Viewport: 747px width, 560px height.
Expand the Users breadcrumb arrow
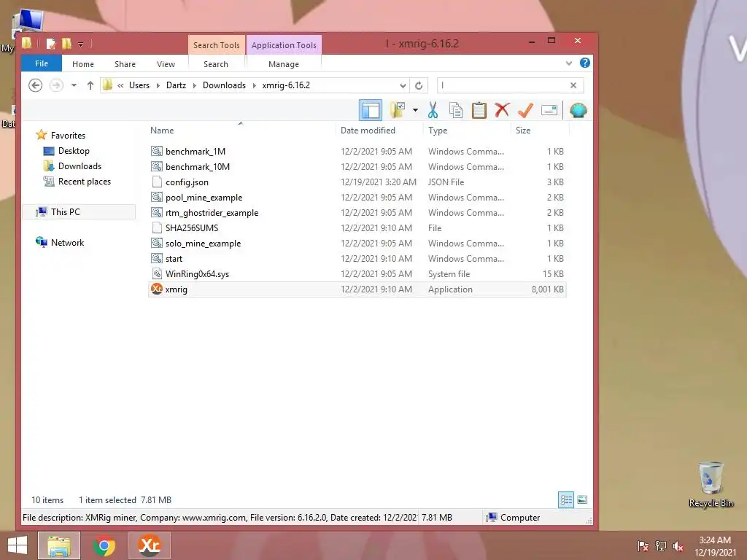point(158,86)
